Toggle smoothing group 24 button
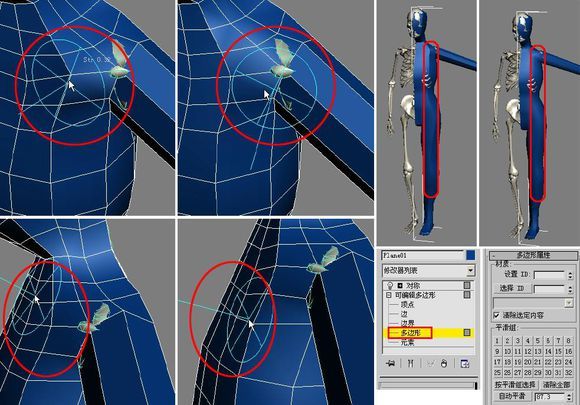 tap(569, 362)
